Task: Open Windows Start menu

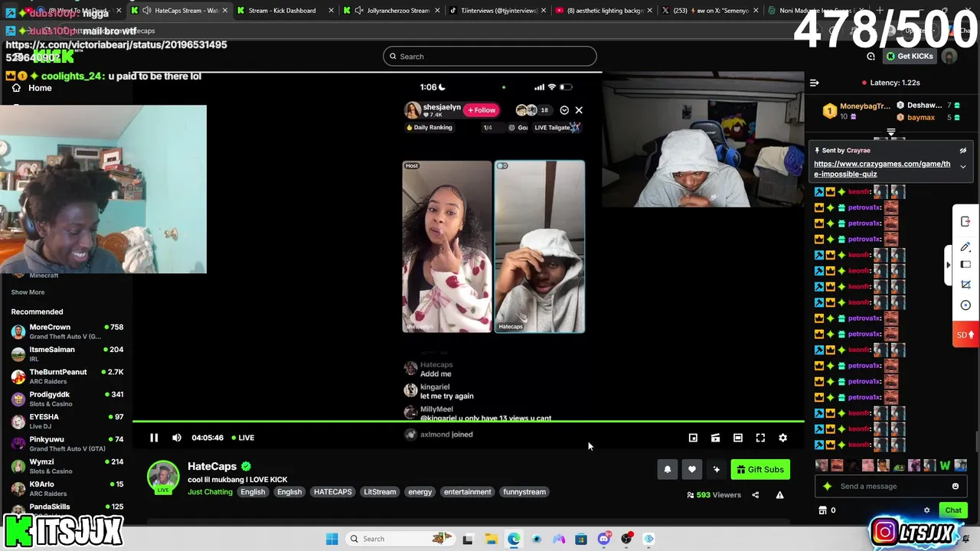Action: 332,539
